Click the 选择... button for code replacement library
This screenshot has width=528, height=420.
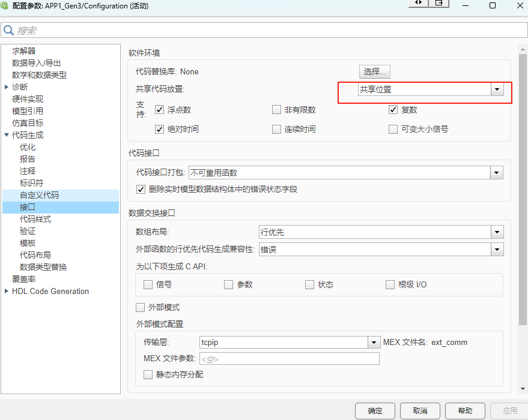pyautogui.click(x=374, y=71)
